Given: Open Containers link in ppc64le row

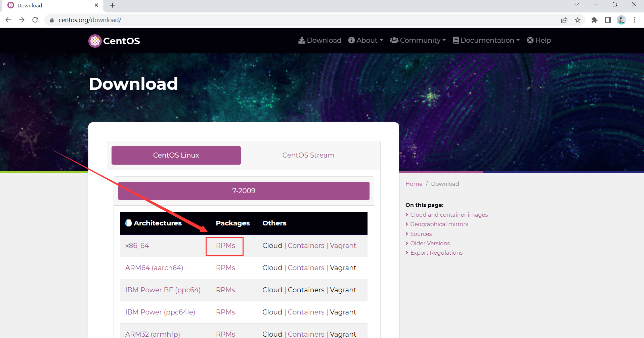Looking at the screenshot, I should click(x=306, y=312).
